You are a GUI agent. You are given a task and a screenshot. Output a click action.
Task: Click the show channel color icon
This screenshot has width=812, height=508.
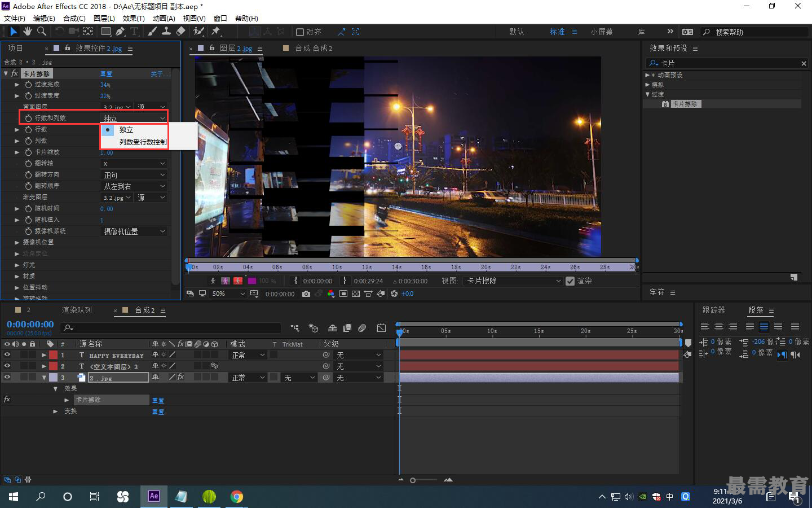(330, 294)
